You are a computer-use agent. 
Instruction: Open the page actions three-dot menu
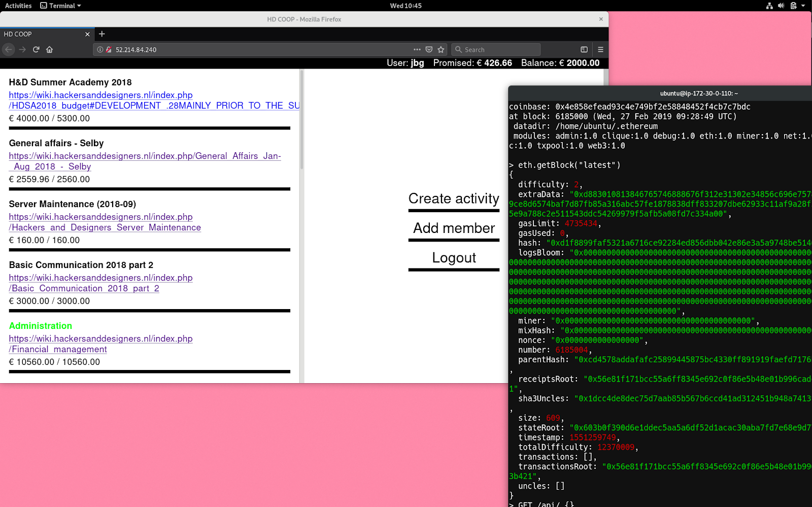(x=417, y=49)
